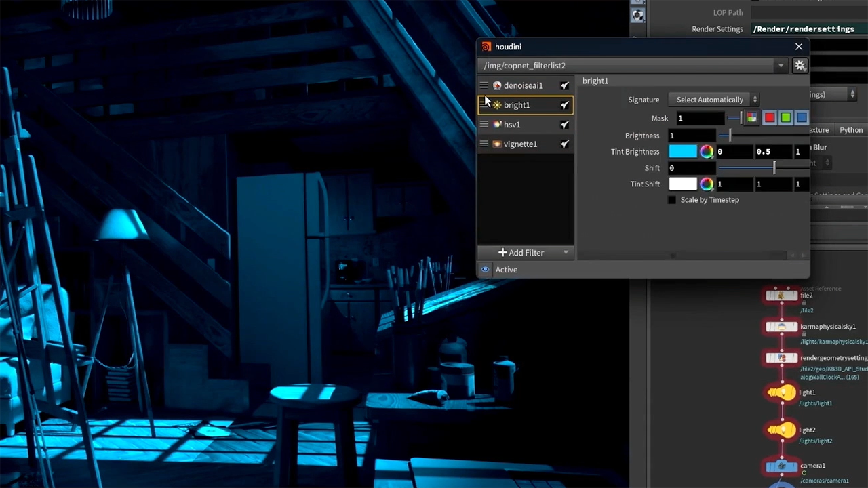868x488 pixels.
Task: Switch to the Python tab
Action: pyautogui.click(x=851, y=130)
